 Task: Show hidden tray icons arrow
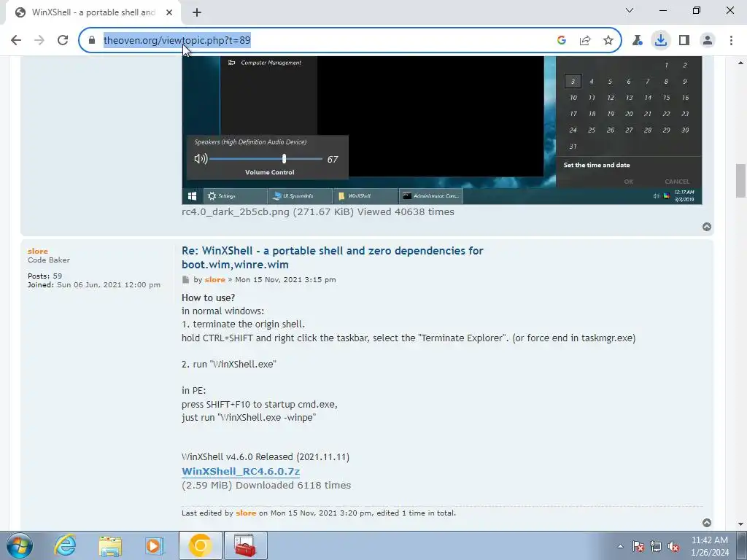pyautogui.click(x=620, y=546)
